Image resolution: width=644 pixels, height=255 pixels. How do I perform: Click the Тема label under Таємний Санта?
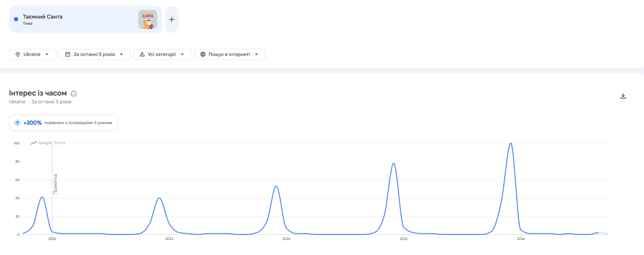point(28,24)
